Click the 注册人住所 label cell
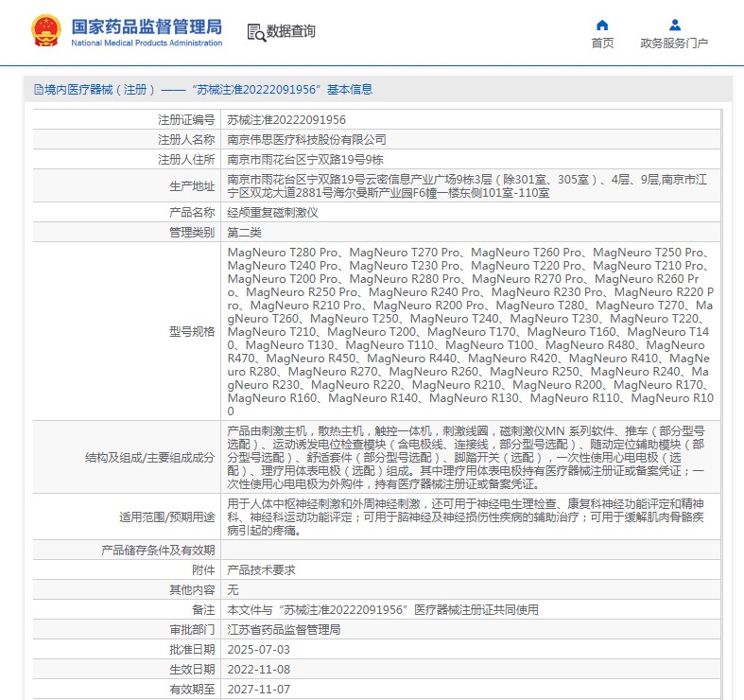This screenshot has height=700, width=744. [127, 160]
